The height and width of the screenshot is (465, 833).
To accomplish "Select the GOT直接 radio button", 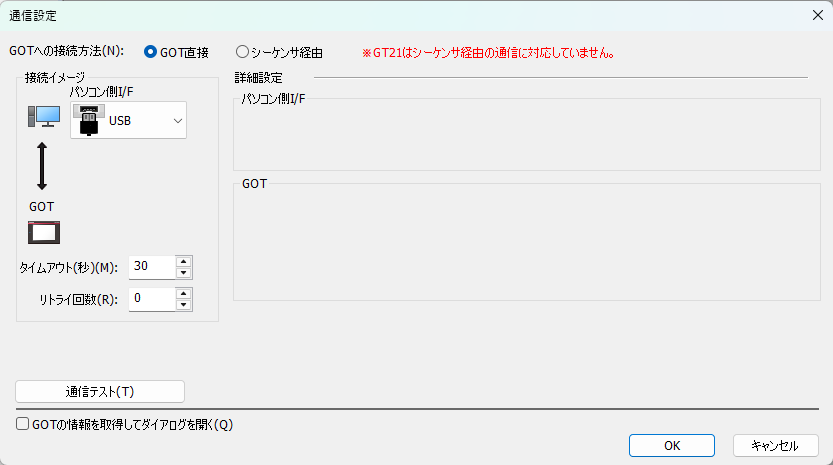I will [151, 52].
